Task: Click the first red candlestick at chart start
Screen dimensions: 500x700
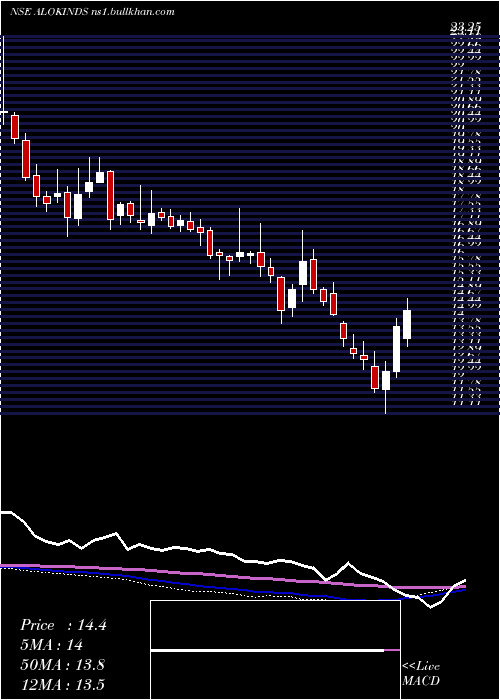Action: (15, 127)
